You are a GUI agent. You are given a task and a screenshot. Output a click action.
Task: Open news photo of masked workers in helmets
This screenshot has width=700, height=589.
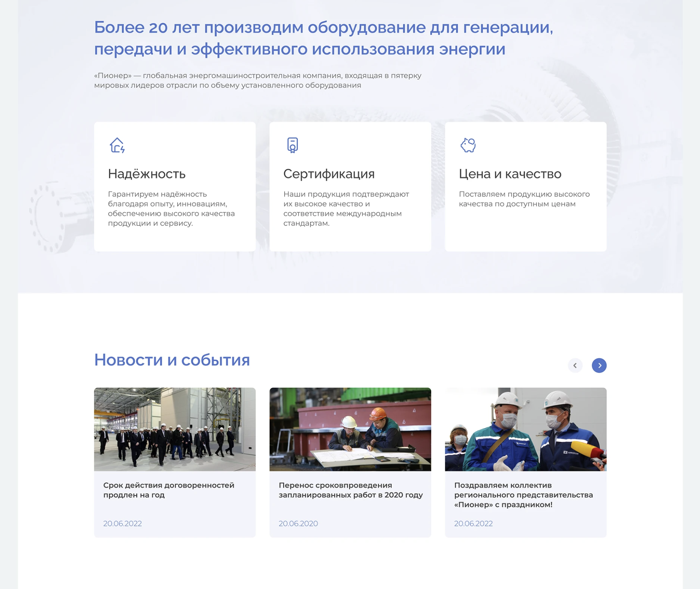pyautogui.click(x=526, y=429)
